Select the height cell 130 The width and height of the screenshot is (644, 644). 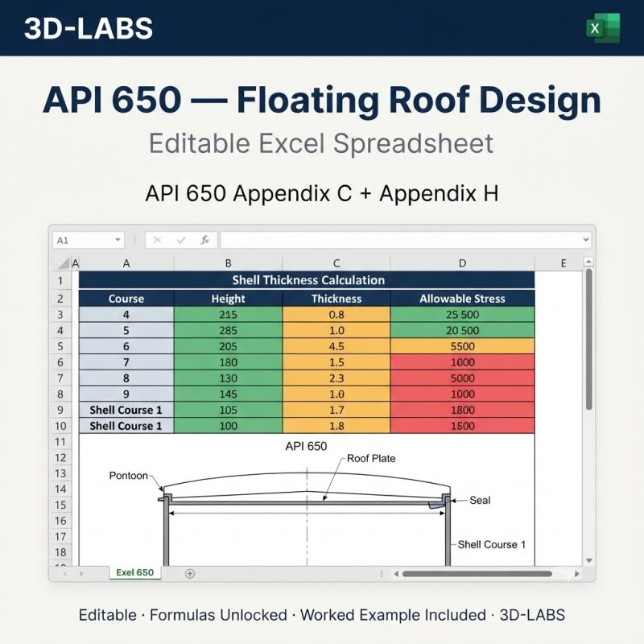pyautogui.click(x=229, y=378)
